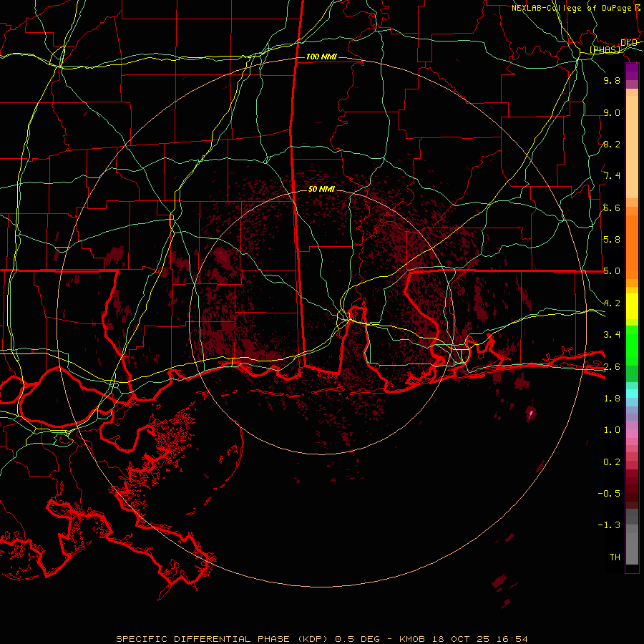Screen dimensions: 644x644
Task: Click the 5.8 scale value
Action: 612,240
